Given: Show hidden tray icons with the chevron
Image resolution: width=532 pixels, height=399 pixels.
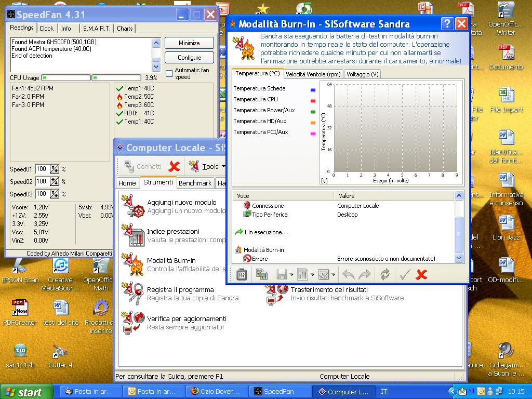Looking at the screenshot, I should [453, 392].
